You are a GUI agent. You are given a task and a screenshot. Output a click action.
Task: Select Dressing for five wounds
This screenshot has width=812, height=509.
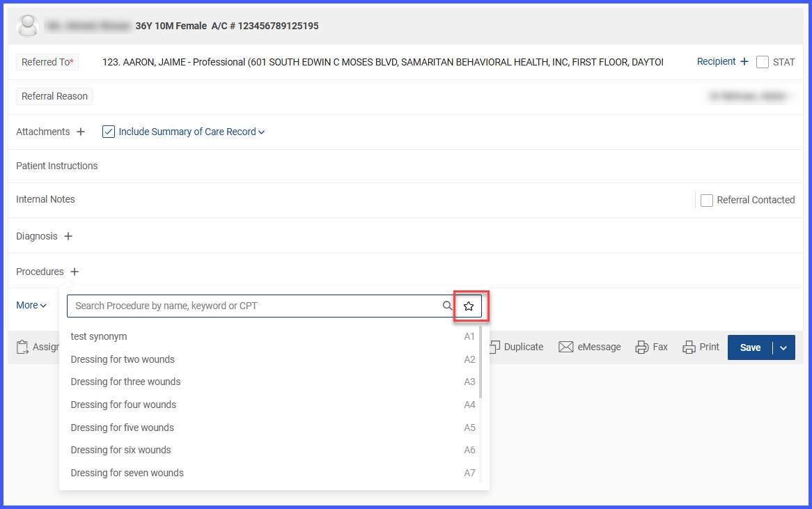(272, 428)
